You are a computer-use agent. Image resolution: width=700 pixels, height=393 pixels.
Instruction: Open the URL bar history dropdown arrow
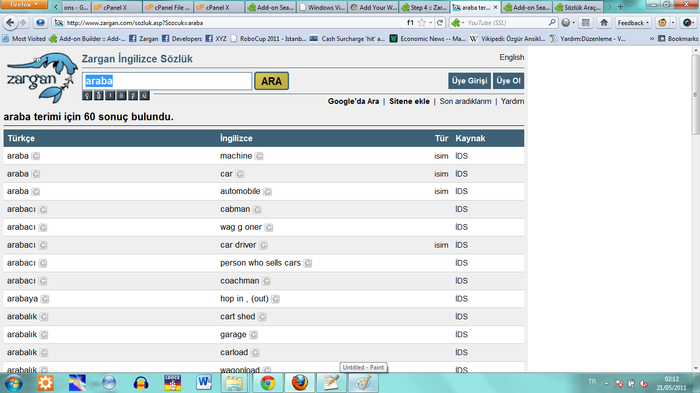point(430,22)
